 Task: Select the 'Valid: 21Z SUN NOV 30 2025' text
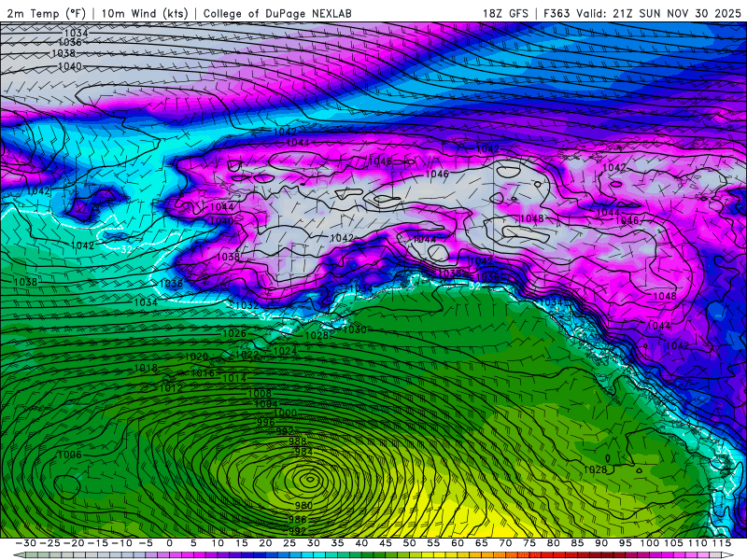659,13
